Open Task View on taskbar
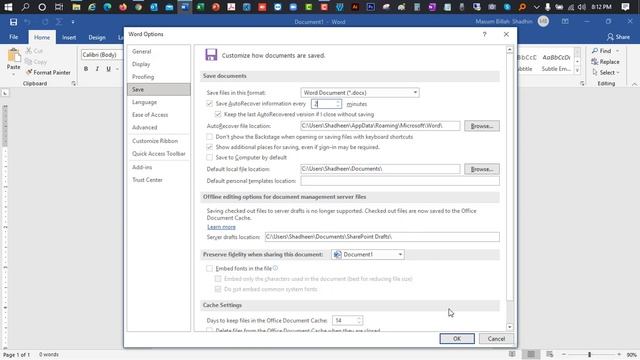 [59, 7]
